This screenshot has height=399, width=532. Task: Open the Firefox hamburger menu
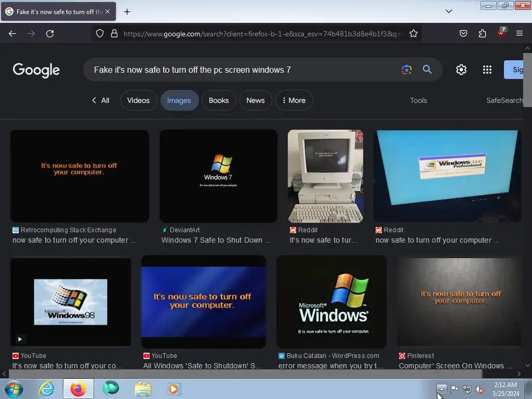click(519, 33)
